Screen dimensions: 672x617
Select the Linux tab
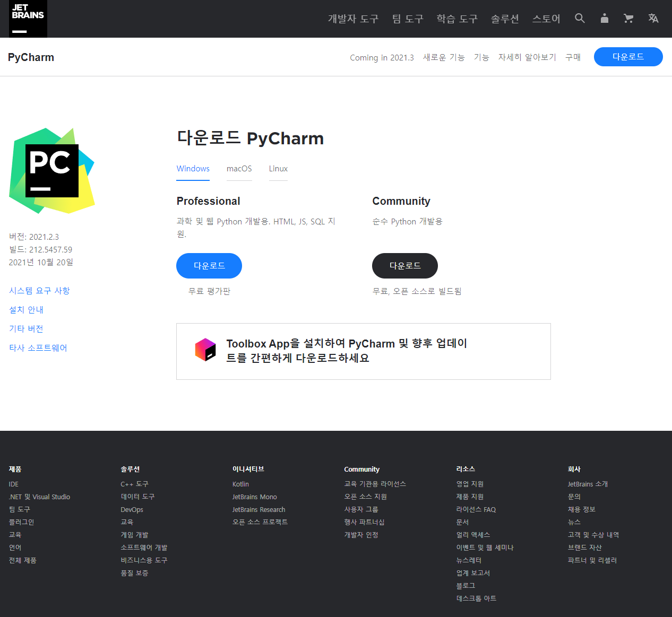pos(278,169)
